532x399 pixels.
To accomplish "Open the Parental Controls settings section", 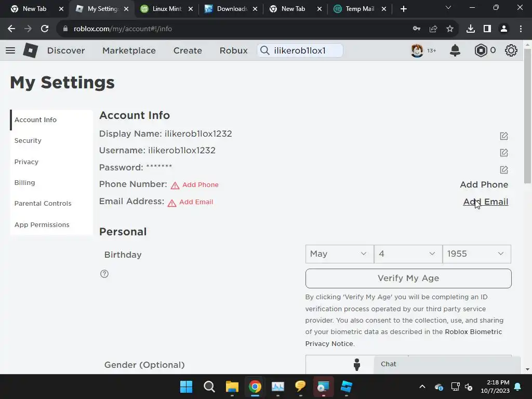I will [x=51, y=204].
